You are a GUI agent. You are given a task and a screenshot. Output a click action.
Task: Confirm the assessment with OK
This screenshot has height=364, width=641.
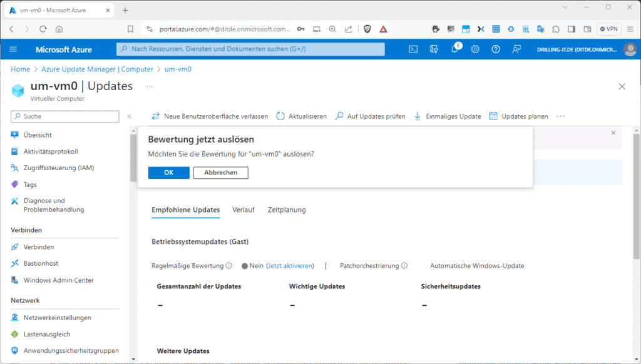169,173
